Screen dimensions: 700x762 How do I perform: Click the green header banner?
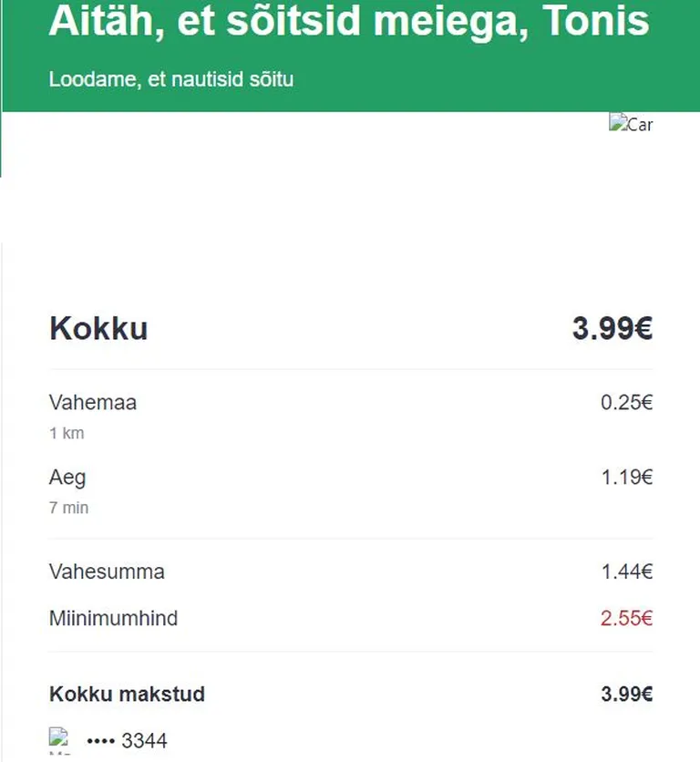[351, 56]
